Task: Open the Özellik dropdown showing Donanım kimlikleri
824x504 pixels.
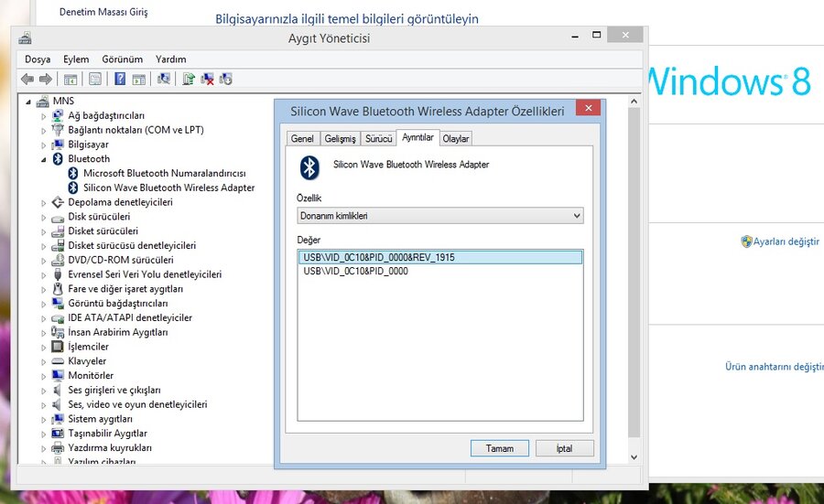Action: (x=440, y=216)
